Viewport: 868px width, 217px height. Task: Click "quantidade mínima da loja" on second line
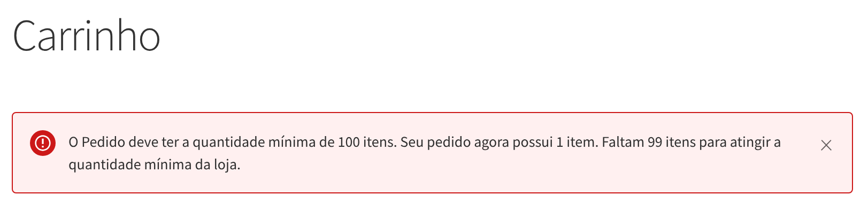[153, 164]
